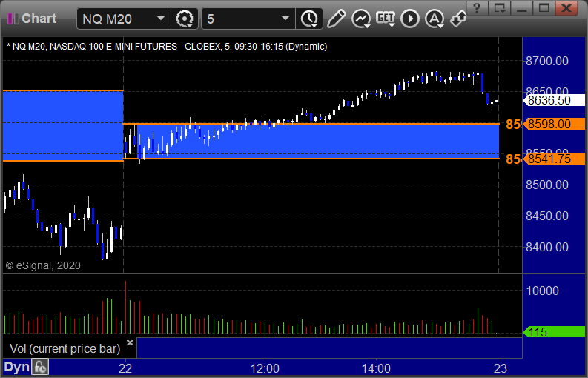Start bar replay with the play icon

[x=409, y=19]
